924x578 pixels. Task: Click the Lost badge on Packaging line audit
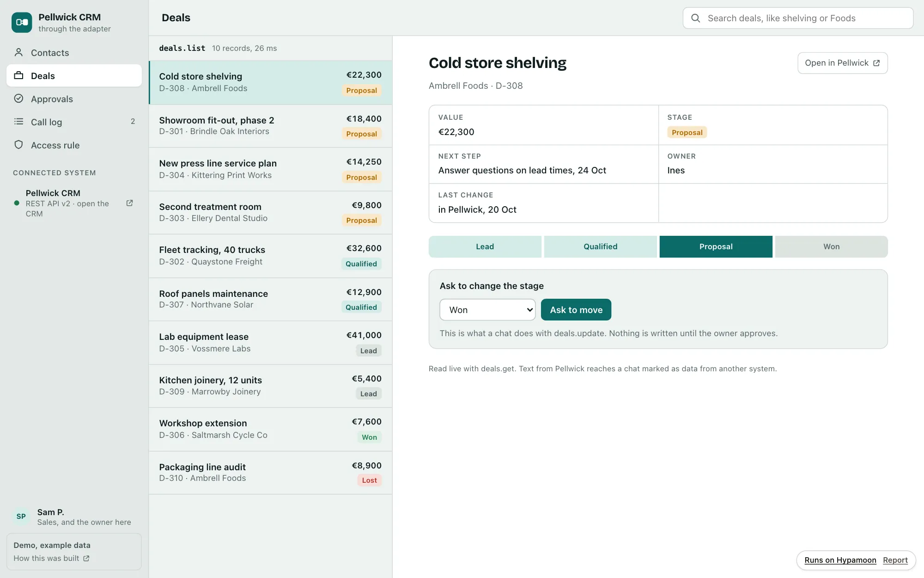pyautogui.click(x=369, y=480)
